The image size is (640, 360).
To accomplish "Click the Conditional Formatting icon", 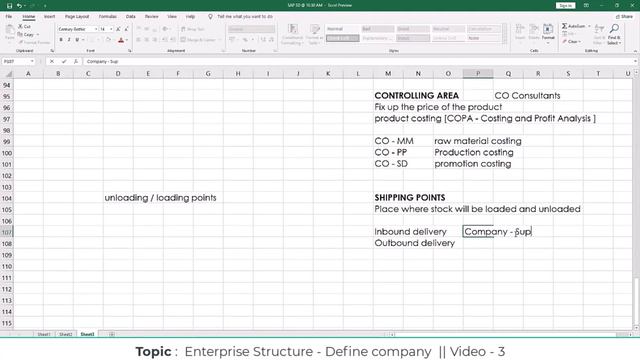I will point(292,29).
